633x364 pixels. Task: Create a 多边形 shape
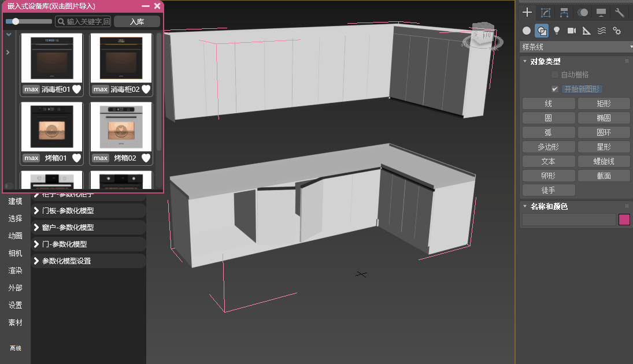[x=549, y=147]
